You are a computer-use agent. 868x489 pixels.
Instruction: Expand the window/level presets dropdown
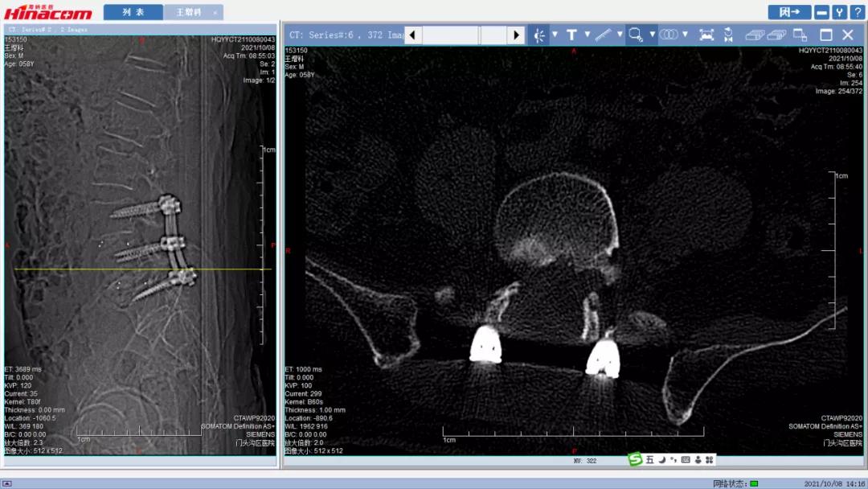pyautogui.click(x=555, y=35)
